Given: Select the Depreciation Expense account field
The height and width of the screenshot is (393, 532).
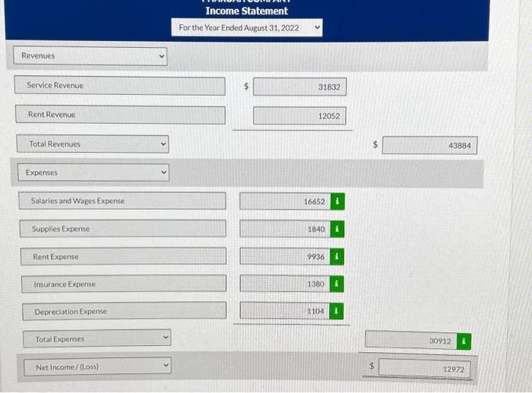Looking at the screenshot, I should coord(125,311).
